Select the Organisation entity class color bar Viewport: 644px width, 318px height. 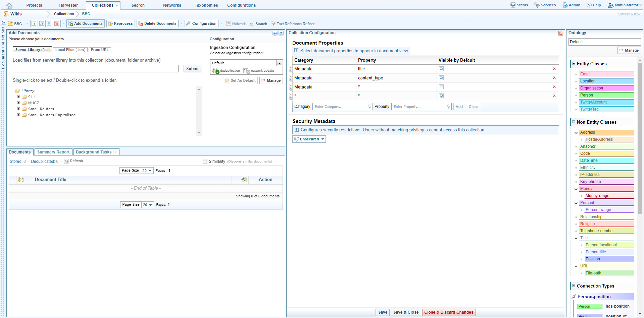pyautogui.click(x=606, y=88)
